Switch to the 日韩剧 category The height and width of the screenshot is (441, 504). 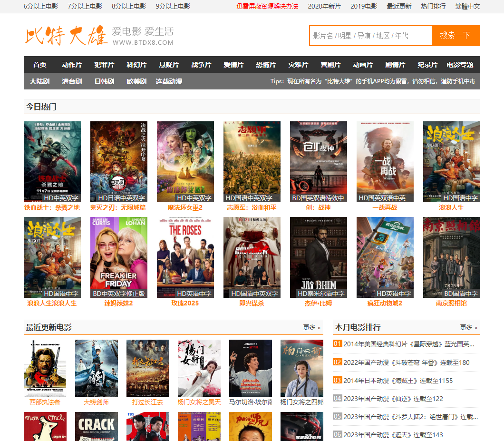click(x=104, y=81)
